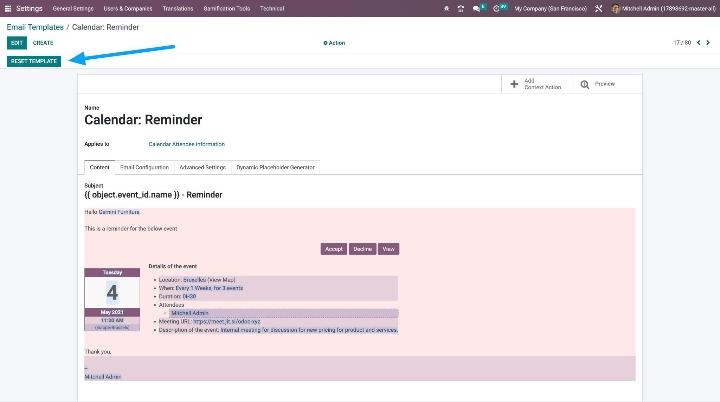Click the home icon in top bar
The image size is (720, 402).
(x=446, y=8)
